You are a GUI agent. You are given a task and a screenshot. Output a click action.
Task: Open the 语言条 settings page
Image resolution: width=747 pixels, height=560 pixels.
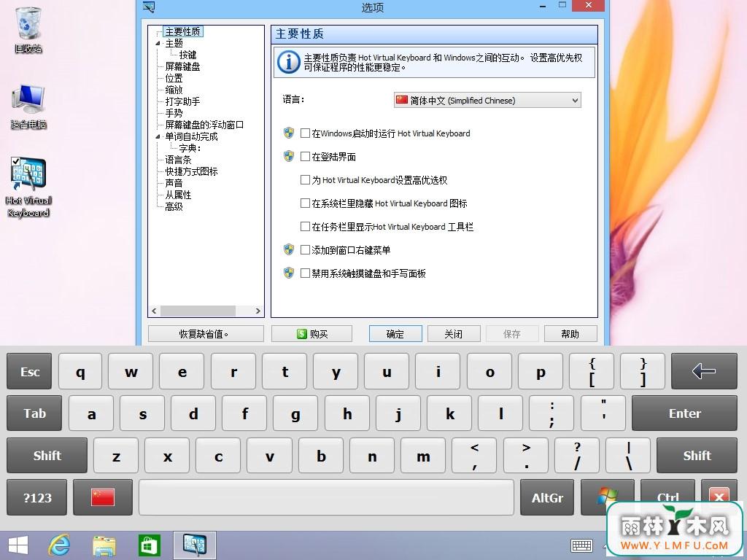tap(178, 160)
